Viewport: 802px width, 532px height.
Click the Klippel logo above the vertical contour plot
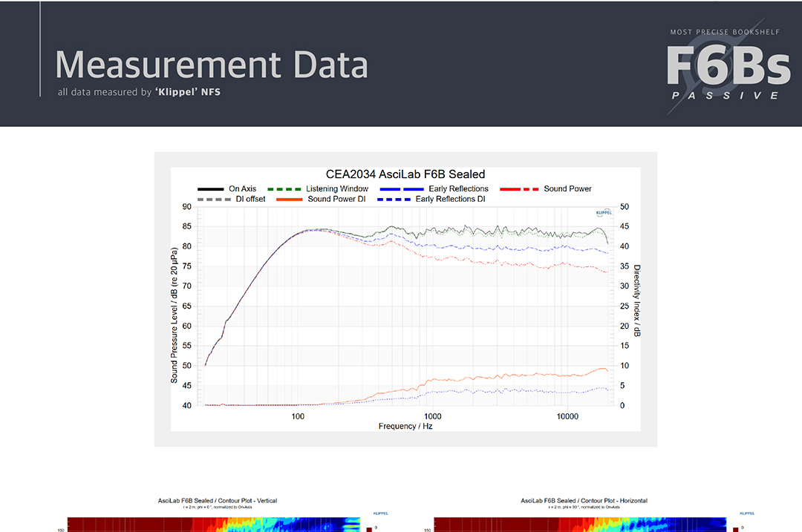click(x=380, y=513)
